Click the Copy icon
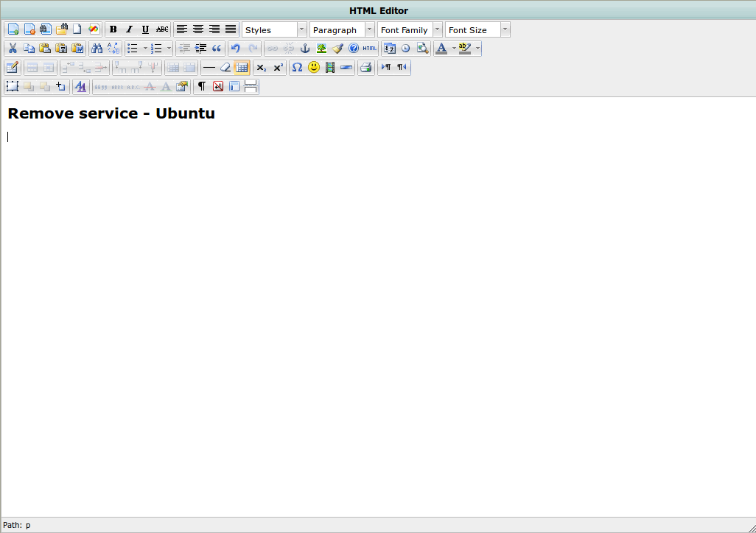Image resolution: width=756 pixels, height=533 pixels. click(x=29, y=48)
